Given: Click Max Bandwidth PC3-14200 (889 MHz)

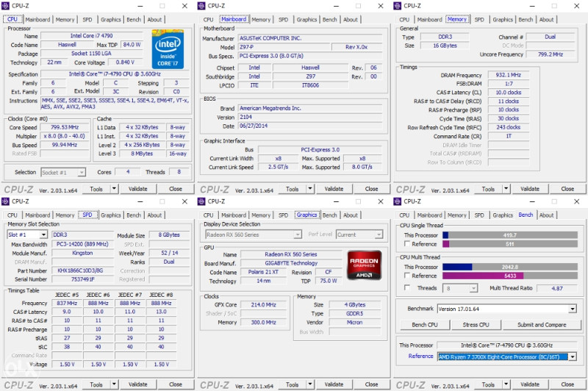Looking at the screenshot, I should [x=82, y=244].
